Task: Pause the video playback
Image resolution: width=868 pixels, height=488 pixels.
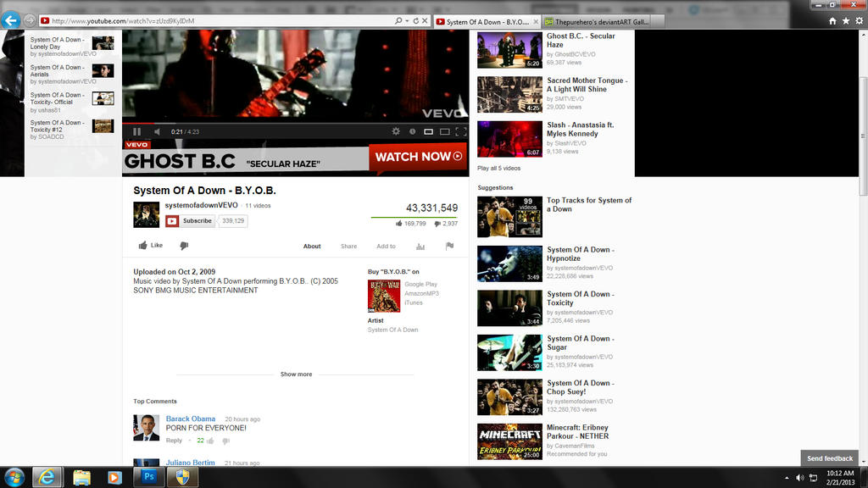Action: (136, 131)
